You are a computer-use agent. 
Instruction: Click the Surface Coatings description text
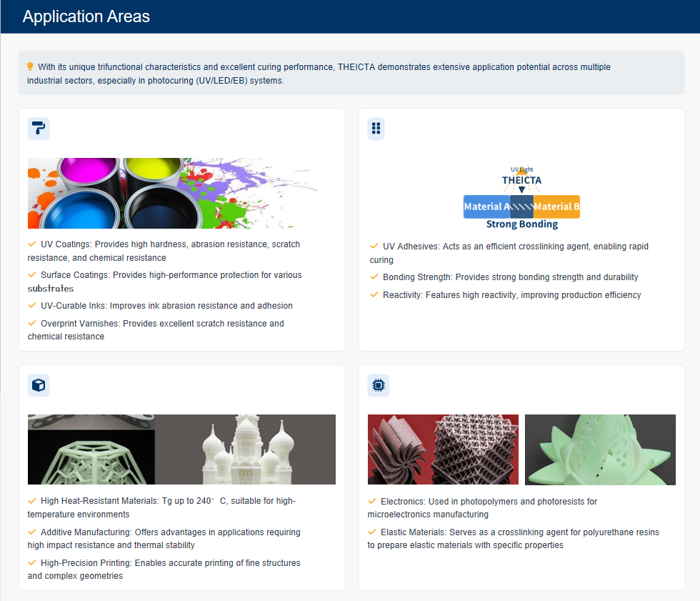click(x=165, y=282)
